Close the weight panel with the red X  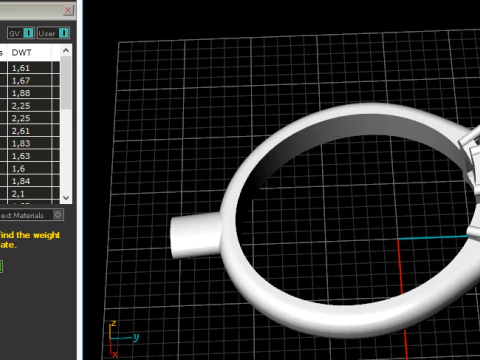pyautogui.click(x=68, y=10)
